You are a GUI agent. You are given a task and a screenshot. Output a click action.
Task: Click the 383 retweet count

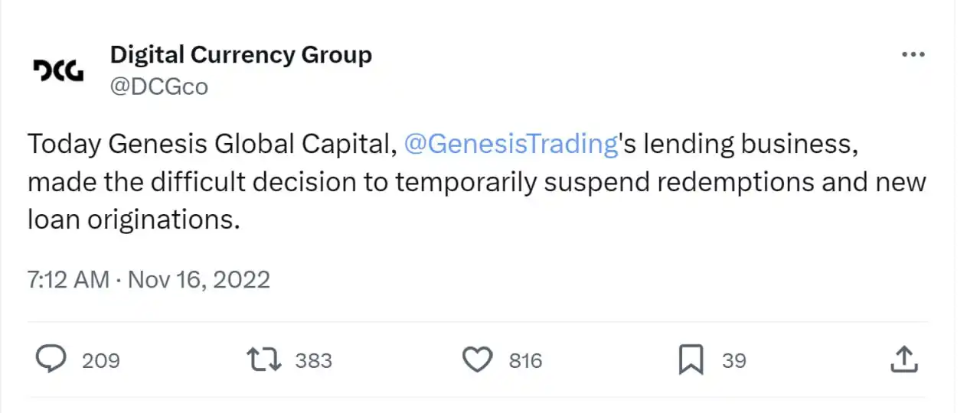(x=313, y=360)
